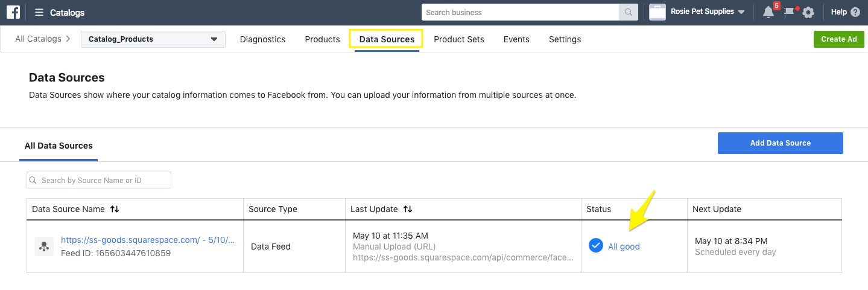
Task: Open the Product Sets tab
Action: click(458, 39)
